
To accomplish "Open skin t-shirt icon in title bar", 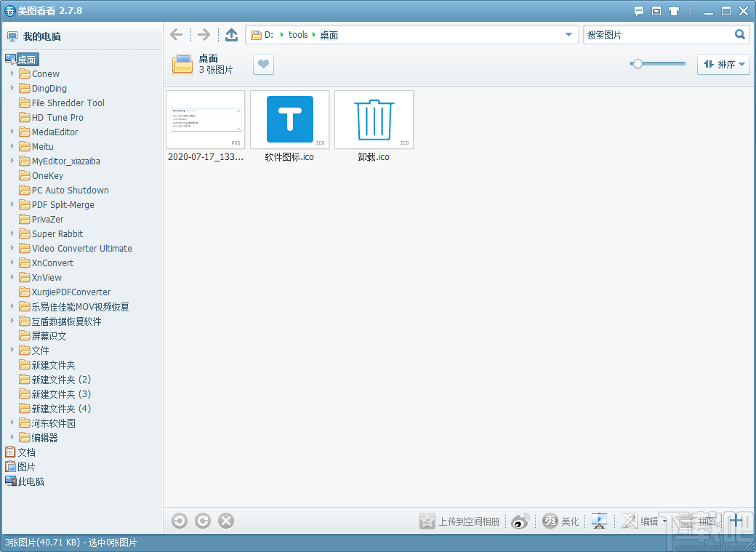I will click(674, 11).
